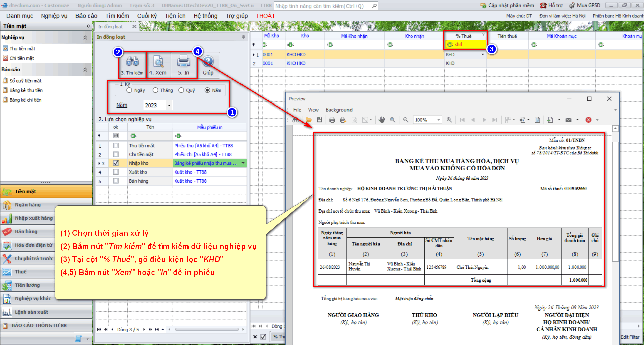Click the zoom out magnifier in Preview
The height and width of the screenshot is (345, 644).
406,120
